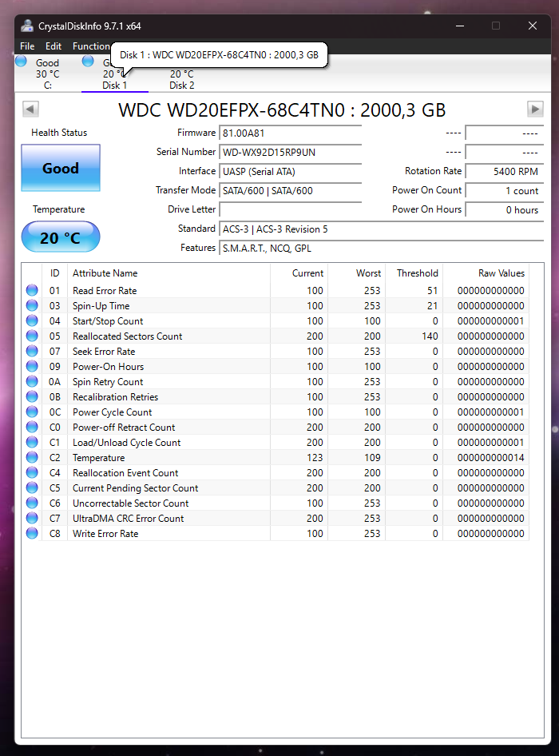Click the Interface field UASP (Serial ATA)
559x756 pixels.
tap(290, 172)
